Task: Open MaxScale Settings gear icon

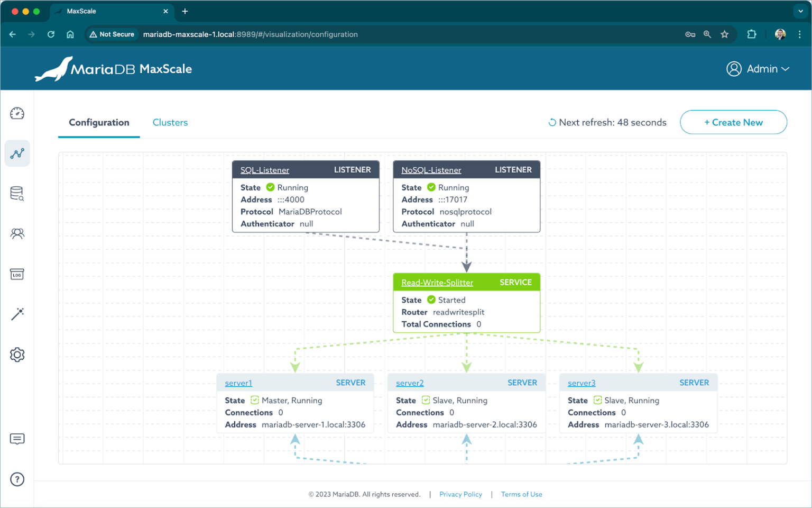Action: (17, 355)
